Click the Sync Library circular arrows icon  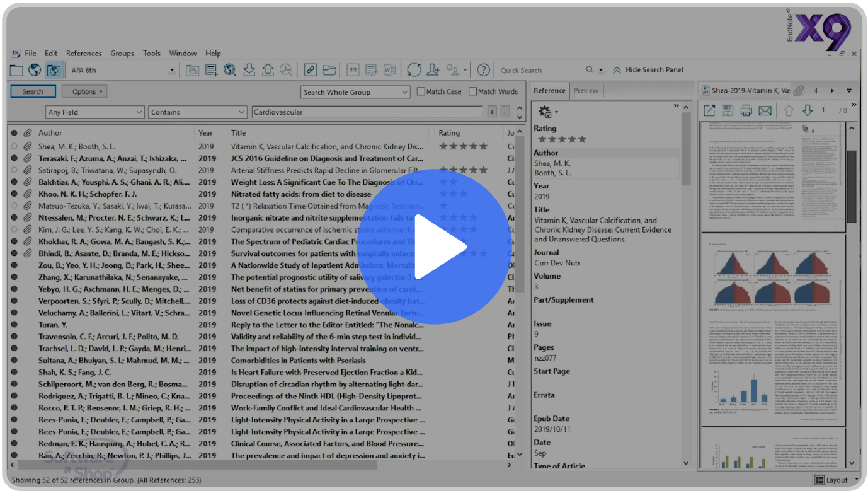pos(414,70)
